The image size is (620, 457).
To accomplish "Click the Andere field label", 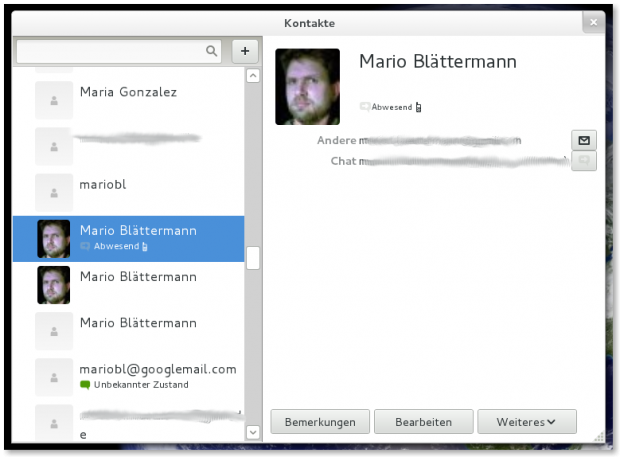I will 336,140.
